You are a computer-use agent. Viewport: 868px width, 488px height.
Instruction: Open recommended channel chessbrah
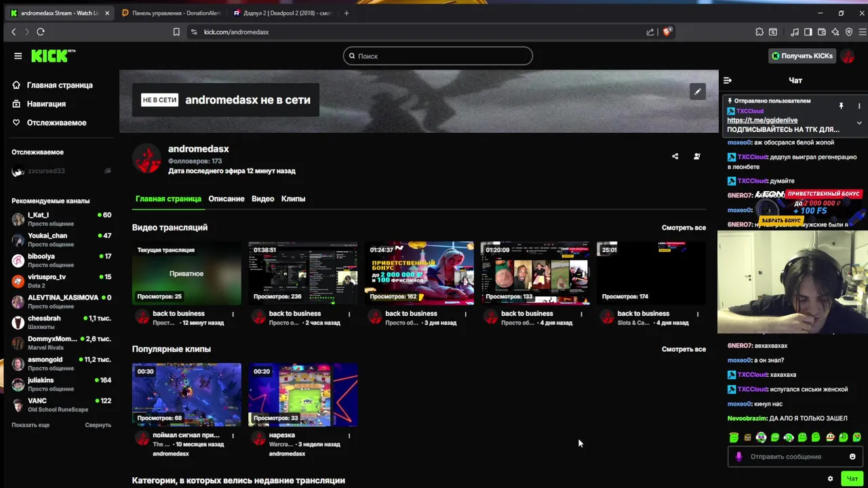click(61, 322)
